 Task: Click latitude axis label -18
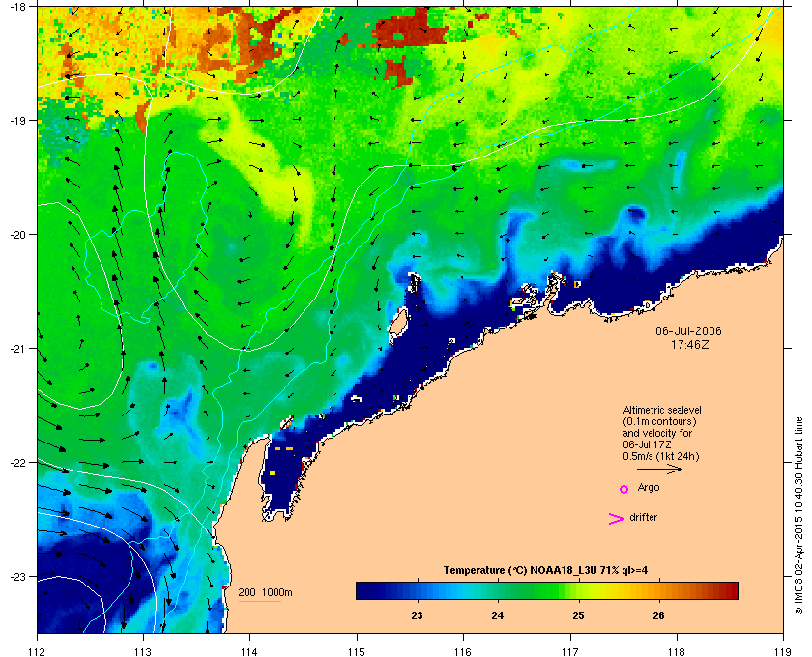pyautogui.click(x=18, y=7)
